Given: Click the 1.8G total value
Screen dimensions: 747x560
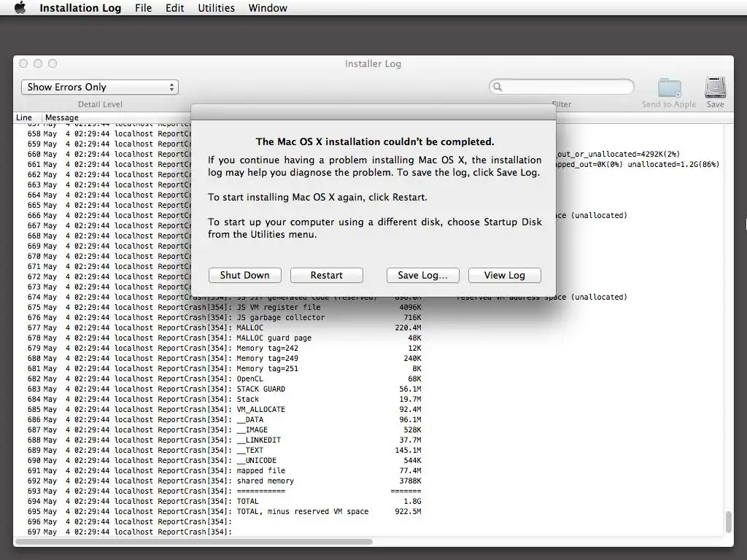Looking at the screenshot, I should [413, 502].
